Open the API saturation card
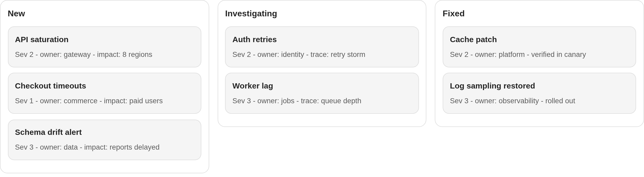This screenshot has width=644, height=177. (105, 47)
